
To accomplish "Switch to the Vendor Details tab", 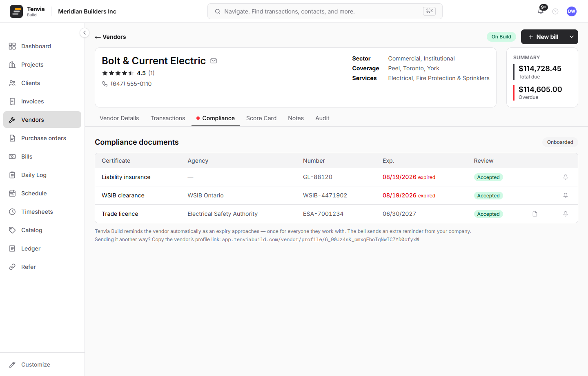I will tap(119, 118).
